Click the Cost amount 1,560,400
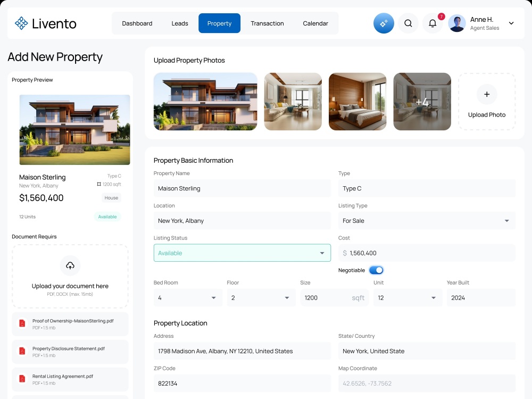Screen dimensions: 532x399 click(363, 253)
